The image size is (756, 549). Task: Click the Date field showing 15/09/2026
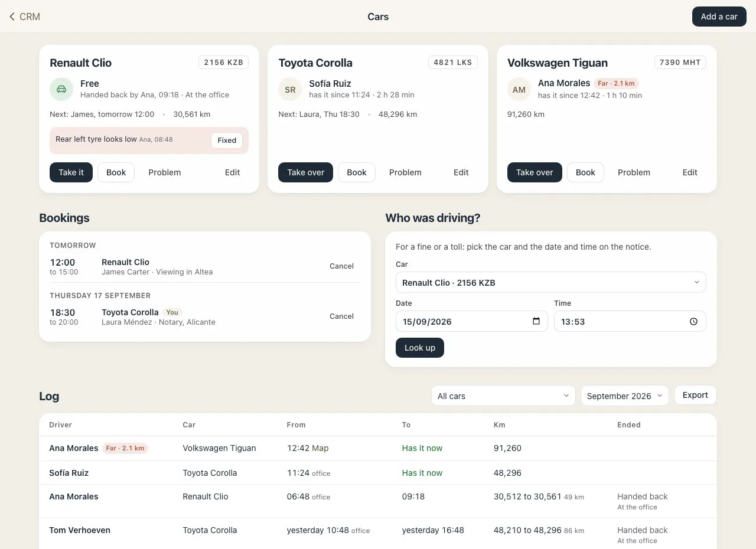point(472,321)
